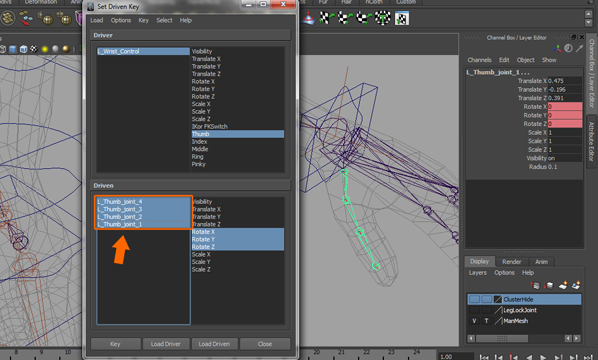The height and width of the screenshot is (360, 598).
Task: Click the first pair of gold spheres shelf icon
Action: 45,18
